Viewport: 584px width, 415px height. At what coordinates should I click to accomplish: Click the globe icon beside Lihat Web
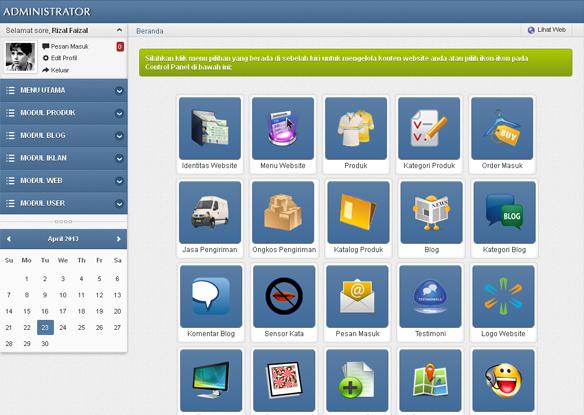(x=531, y=30)
